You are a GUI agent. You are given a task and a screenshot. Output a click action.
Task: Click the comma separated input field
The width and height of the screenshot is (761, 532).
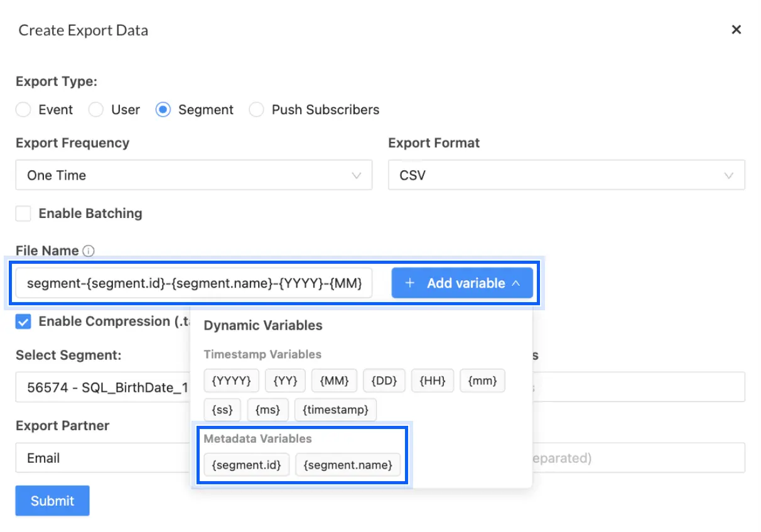[639, 459]
